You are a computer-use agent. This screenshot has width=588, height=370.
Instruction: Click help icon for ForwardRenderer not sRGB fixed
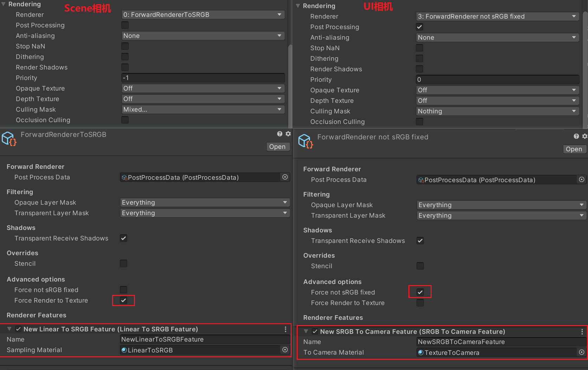click(576, 136)
